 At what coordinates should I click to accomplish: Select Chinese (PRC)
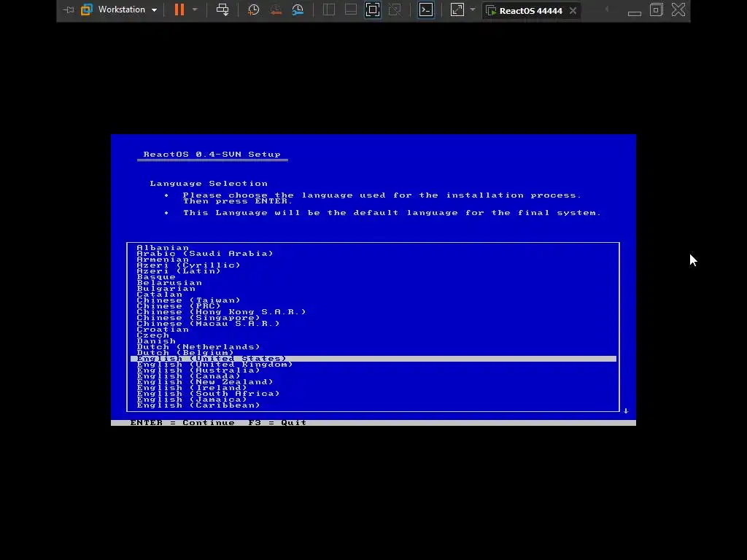[x=179, y=306]
